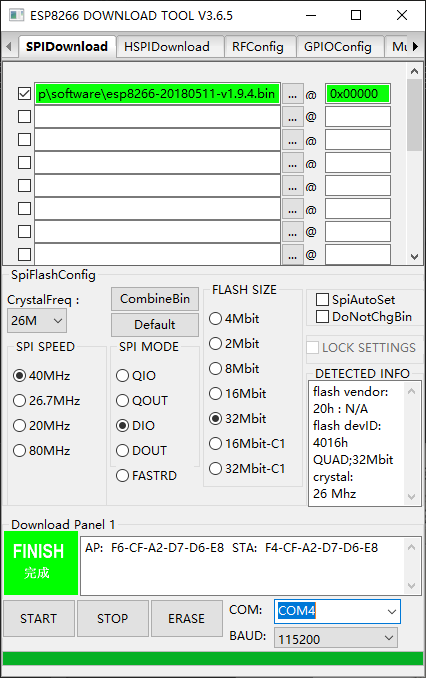The width and height of the screenshot is (426, 678).
Task: Enable the DoNotChgBin checkbox
Action: [364, 317]
